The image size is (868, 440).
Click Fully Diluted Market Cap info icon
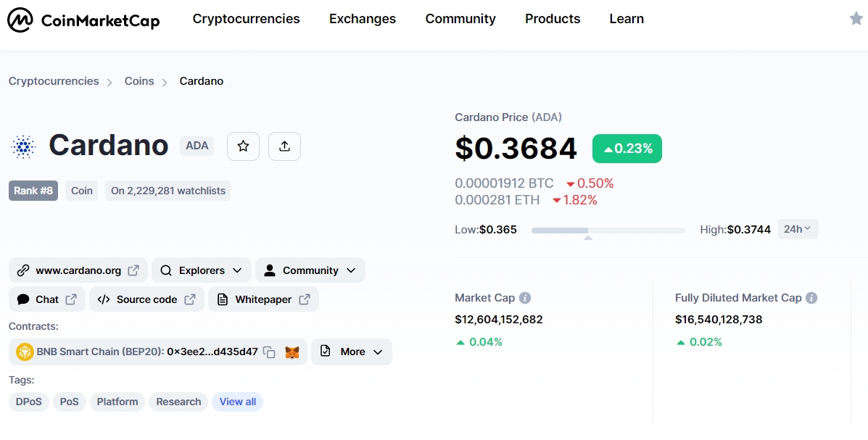[x=811, y=298]
